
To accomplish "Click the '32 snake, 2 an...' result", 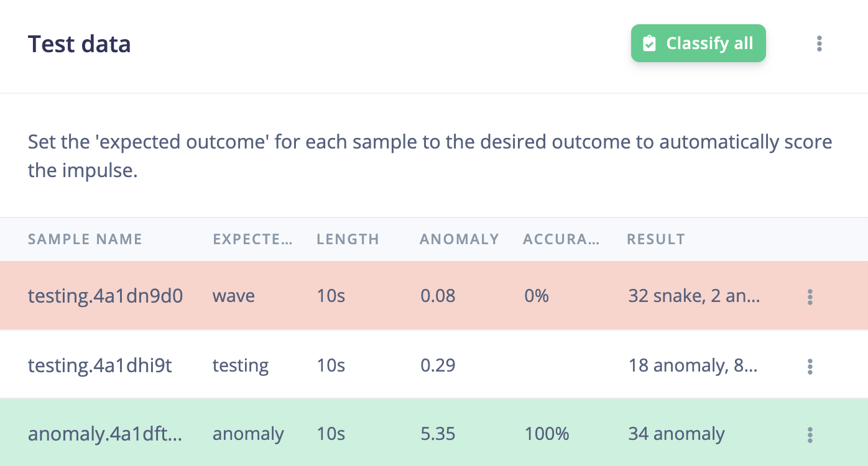I will pyautogui.click(x=694, y=296).
